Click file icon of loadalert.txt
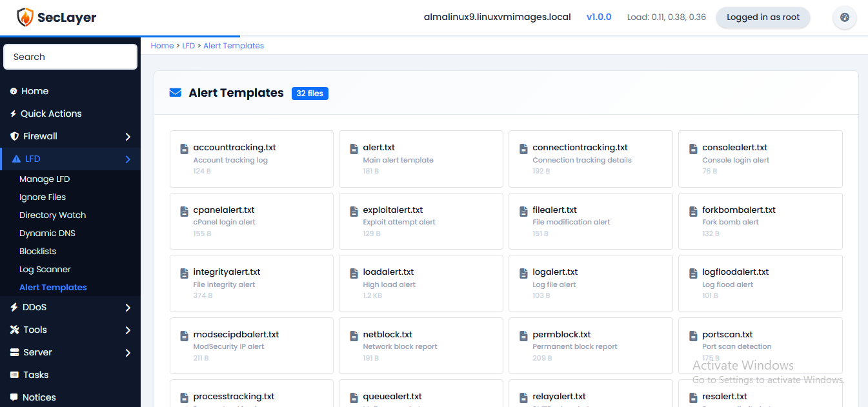The image size is (868, 407). (x=354, y=273)
